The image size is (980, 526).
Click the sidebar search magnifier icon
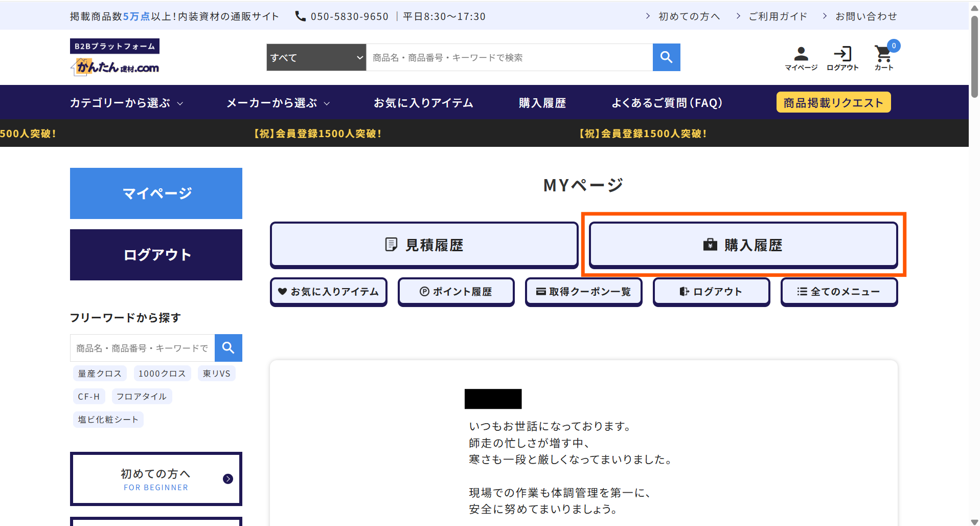[228, 348]
